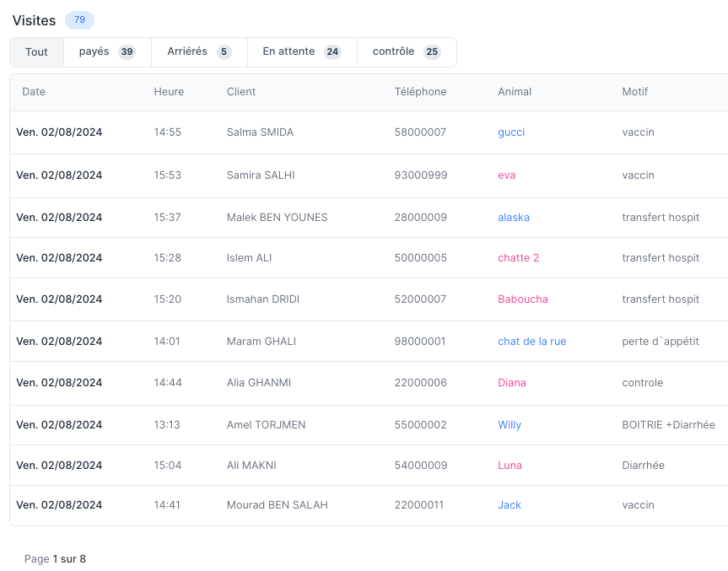Open the Baboucha animal link

coord(522,299)
